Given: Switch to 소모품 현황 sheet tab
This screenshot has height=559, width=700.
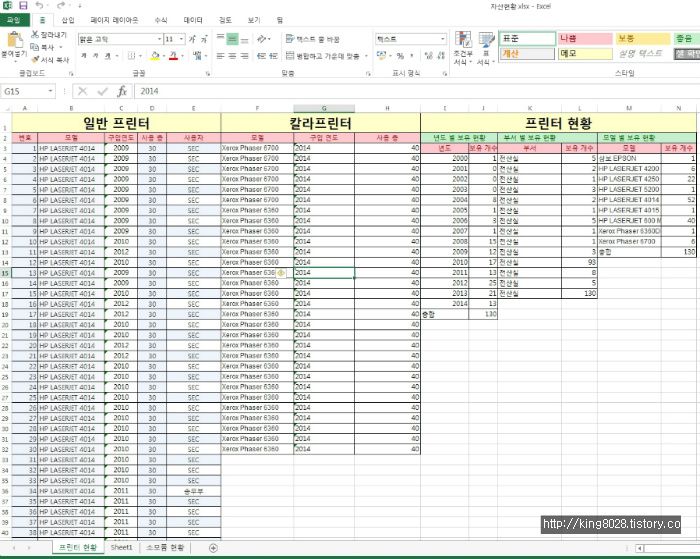Looking at the screenshot, I should point(165,547).
